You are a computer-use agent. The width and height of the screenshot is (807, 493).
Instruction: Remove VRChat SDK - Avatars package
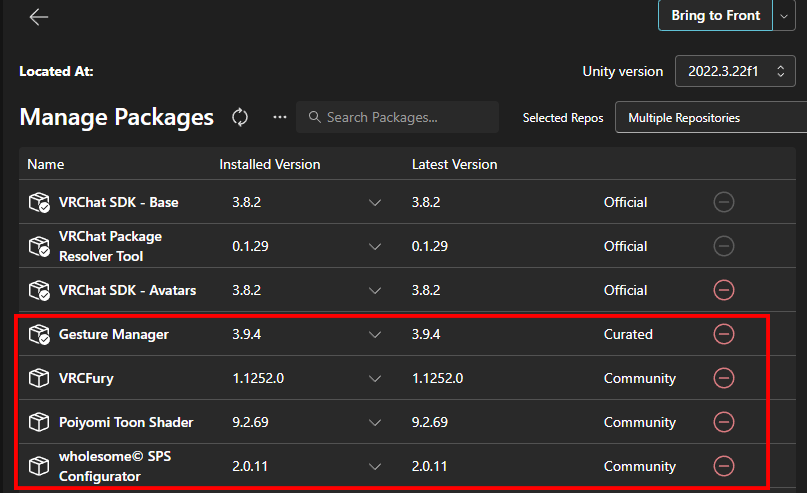(724, 290)
